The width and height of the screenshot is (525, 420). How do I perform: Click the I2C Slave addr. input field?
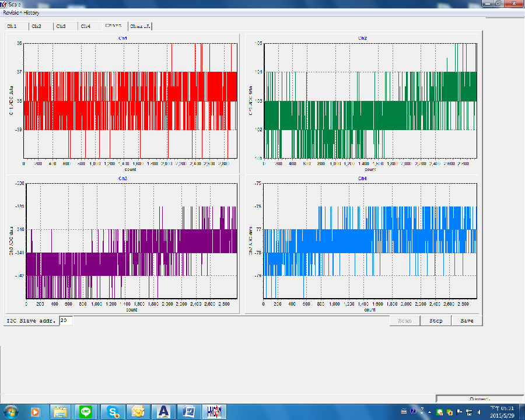(66, 320)
